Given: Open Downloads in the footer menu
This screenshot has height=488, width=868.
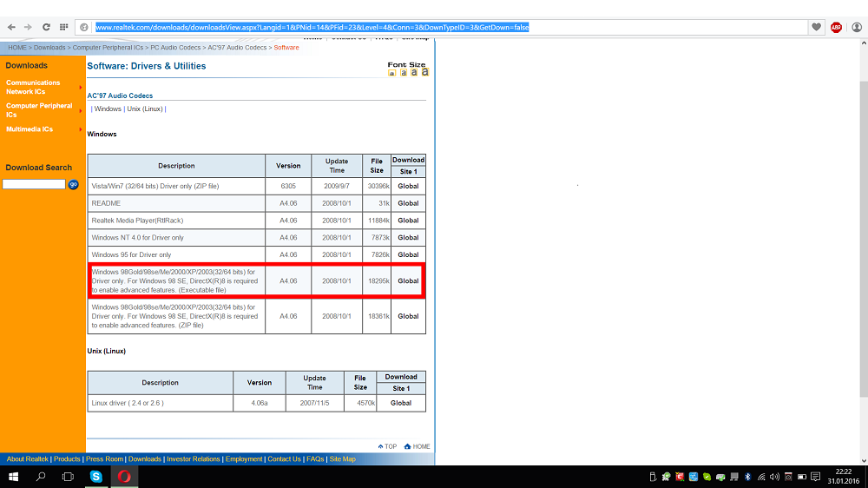Looking at the screenshot, I should pyautogui.click(x=144, y=459).
